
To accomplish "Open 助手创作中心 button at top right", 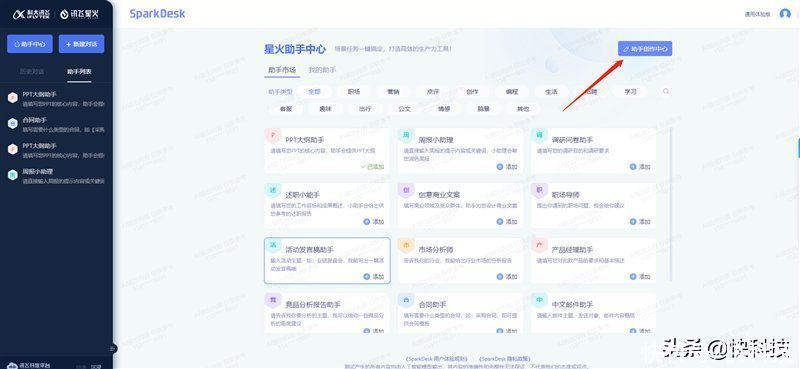I will click(x=645, y=48).
